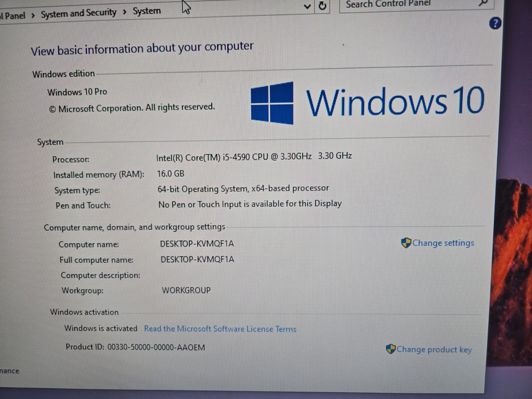Screen dimensions: 532x399
Task: Click the Full computer name value DESKTOP-KVMQF1A
Action: (198, 259)
